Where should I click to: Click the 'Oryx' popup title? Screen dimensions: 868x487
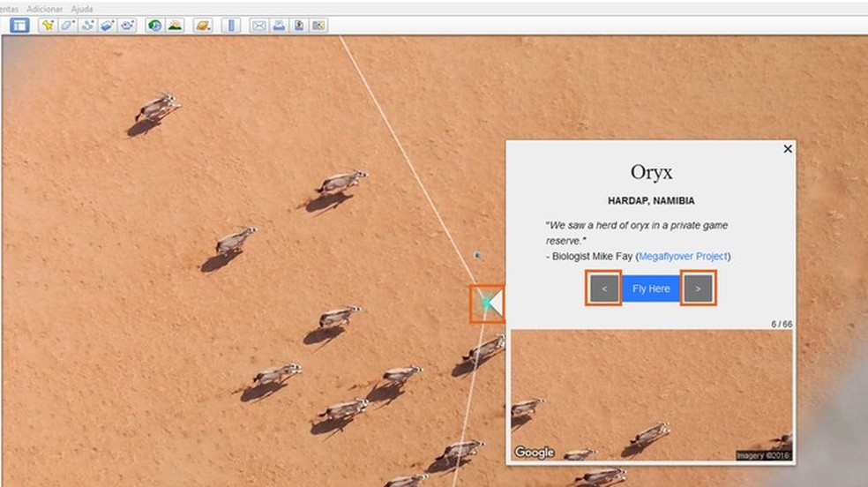[x=652, y=172]
